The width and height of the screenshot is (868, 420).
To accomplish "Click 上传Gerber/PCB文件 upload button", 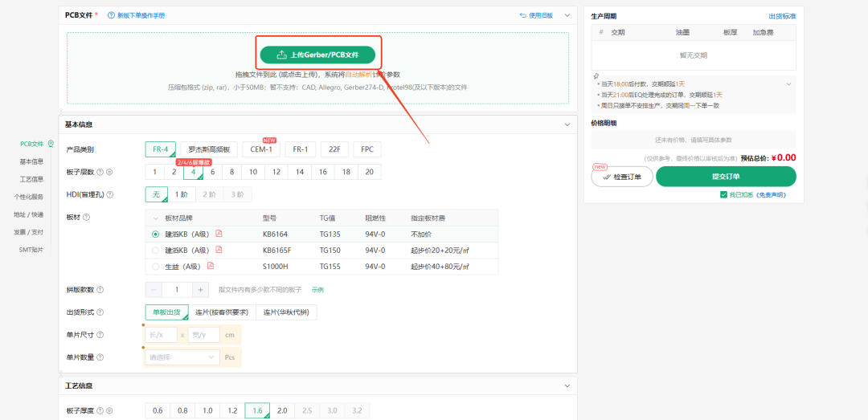I will (317, 55).
